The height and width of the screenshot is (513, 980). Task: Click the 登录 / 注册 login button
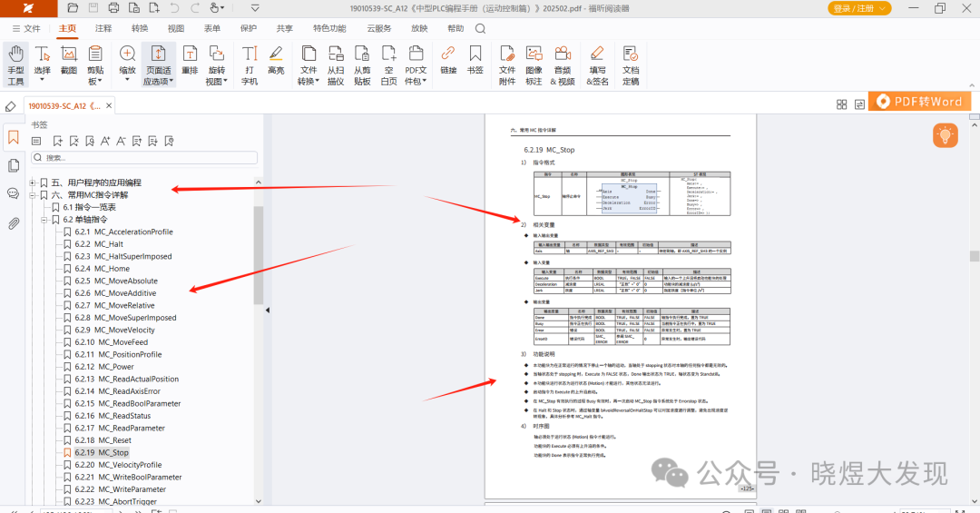click(x=859, y=8)
